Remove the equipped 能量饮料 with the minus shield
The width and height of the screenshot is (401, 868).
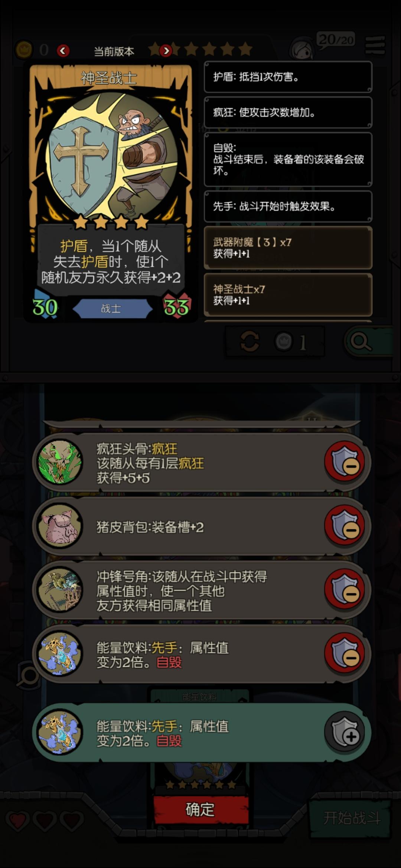point(345,653)
